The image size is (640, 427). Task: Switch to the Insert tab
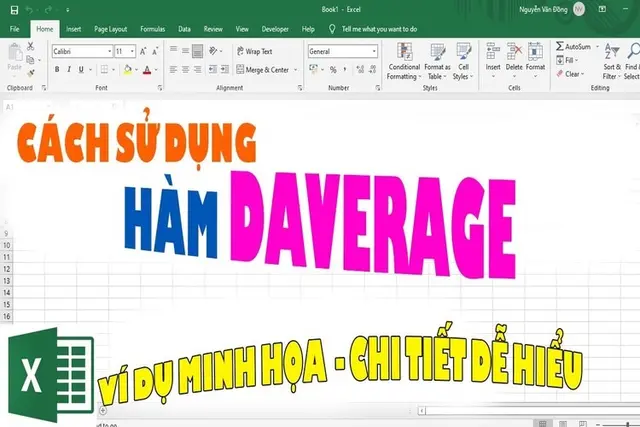coord(73,29)
